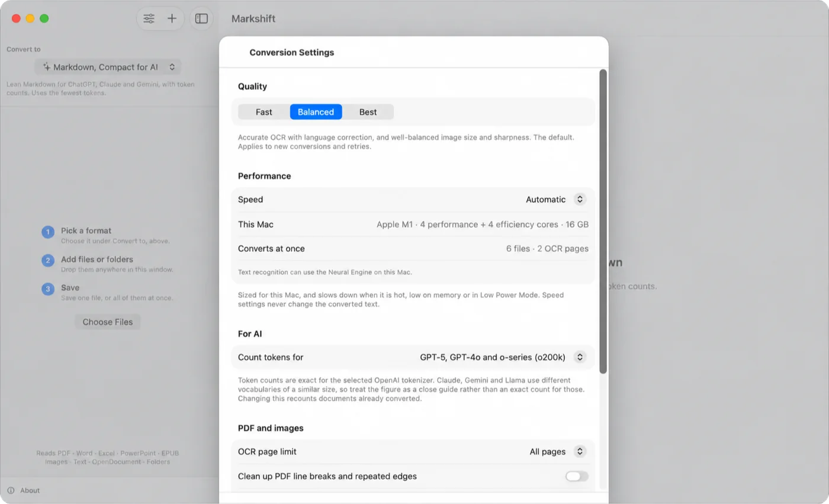Click the Performance section heading
829x504 pixels.
[264, 176]
